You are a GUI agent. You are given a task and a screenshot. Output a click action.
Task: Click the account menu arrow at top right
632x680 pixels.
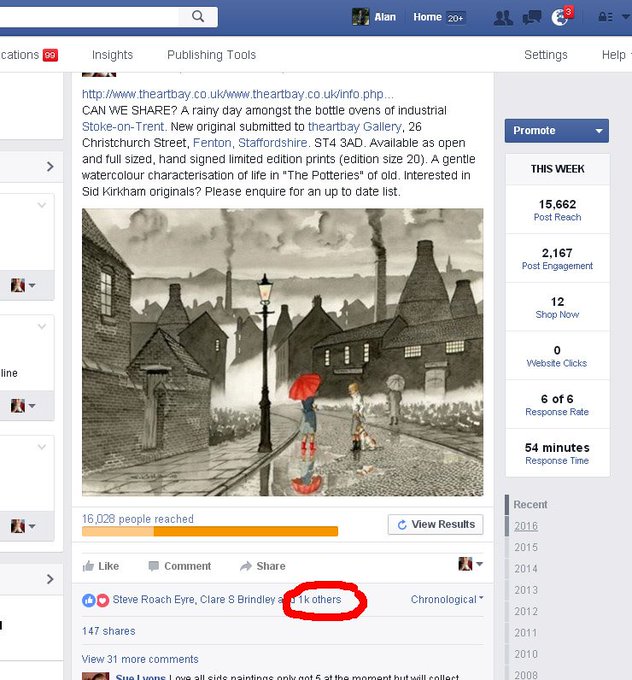click(625, 17)
